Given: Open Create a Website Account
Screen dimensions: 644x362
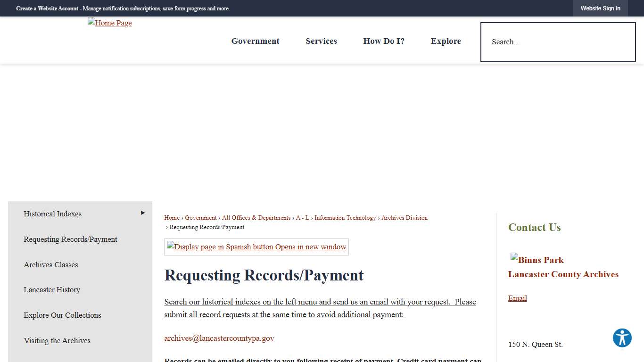Looking at the screenshot, I should (x=47, y=8).
